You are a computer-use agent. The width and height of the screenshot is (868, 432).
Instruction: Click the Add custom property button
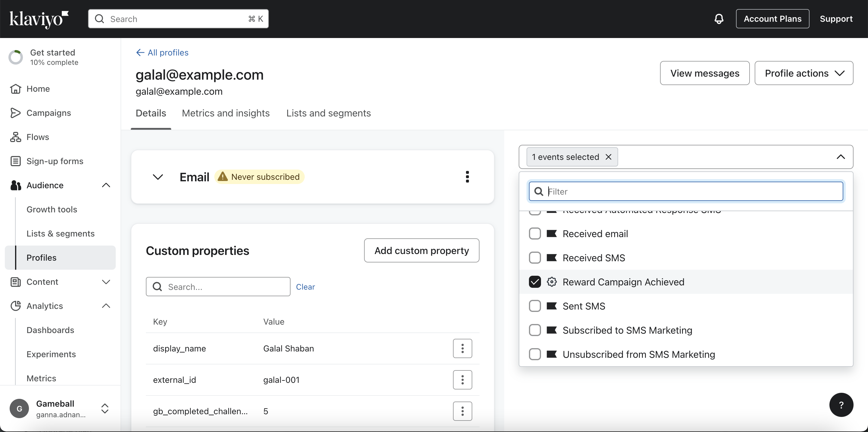(x=422, y=251)
